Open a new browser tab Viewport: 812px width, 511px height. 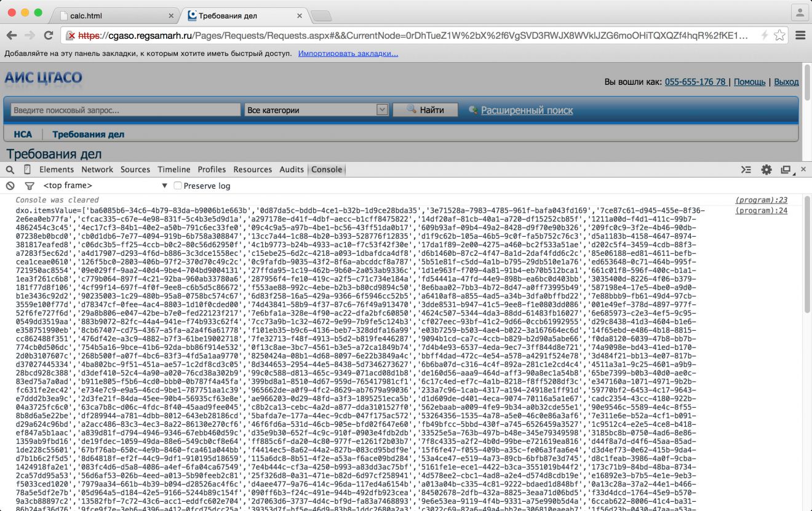[x=320, y=16]
